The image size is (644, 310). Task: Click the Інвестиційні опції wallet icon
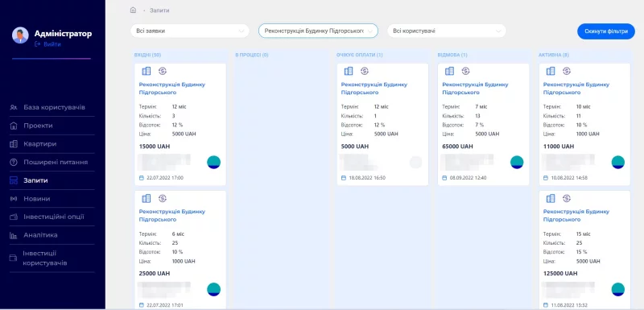(14, 217)
